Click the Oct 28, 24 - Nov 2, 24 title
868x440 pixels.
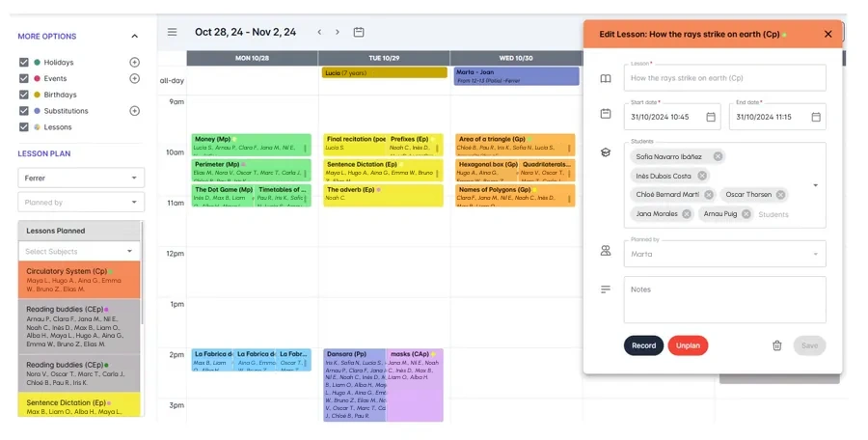point(245,32)
